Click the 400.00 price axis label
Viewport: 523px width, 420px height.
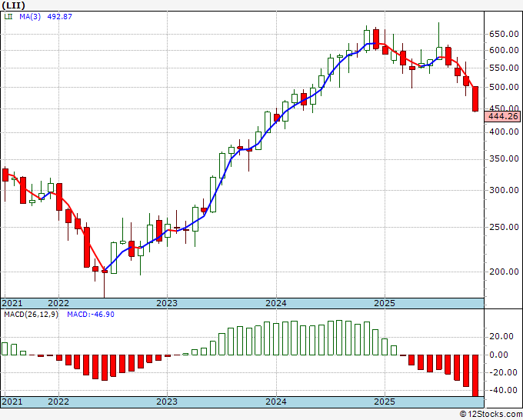click(x=504, y=132)
